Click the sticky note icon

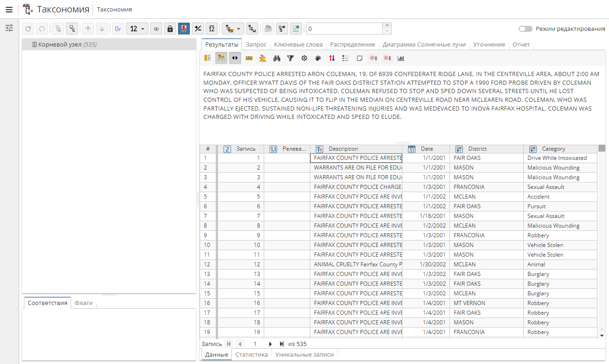point(360,58)
